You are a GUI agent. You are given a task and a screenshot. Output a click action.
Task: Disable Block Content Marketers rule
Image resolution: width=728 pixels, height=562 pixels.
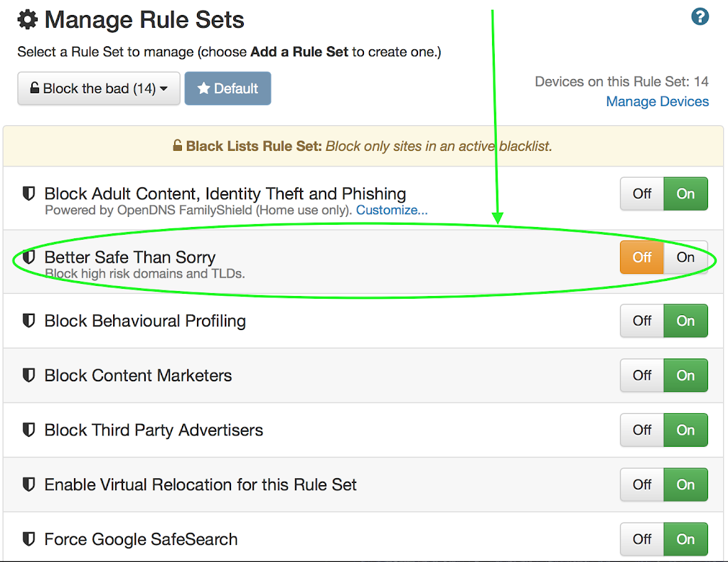[642, 375]
